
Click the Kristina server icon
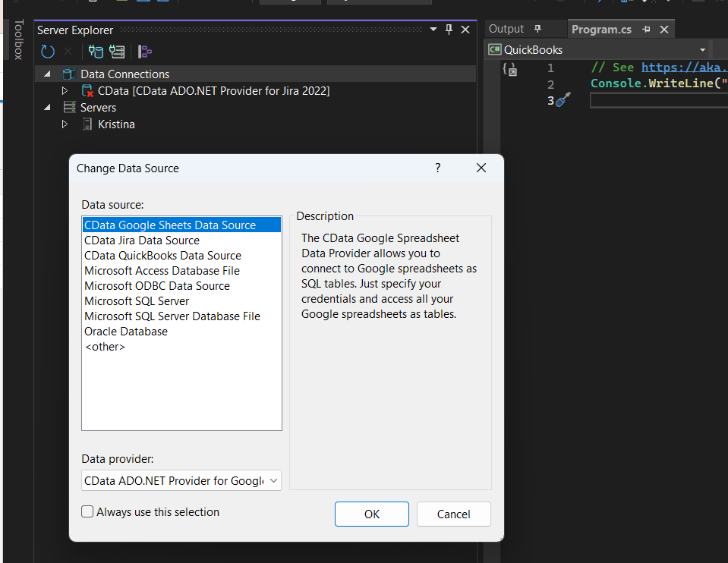(x=87, y=124)
